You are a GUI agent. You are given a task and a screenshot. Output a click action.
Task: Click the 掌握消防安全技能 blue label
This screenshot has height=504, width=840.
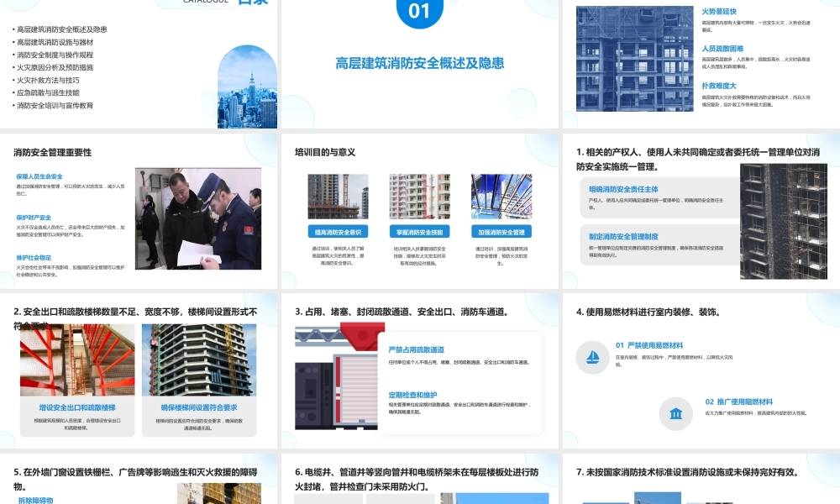pyautogui.click(x=419, y=232)
